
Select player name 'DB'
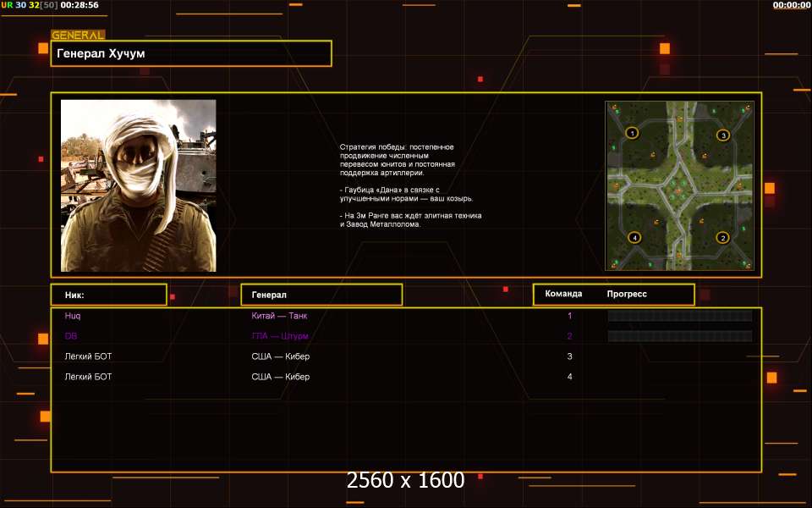point(71,336)
